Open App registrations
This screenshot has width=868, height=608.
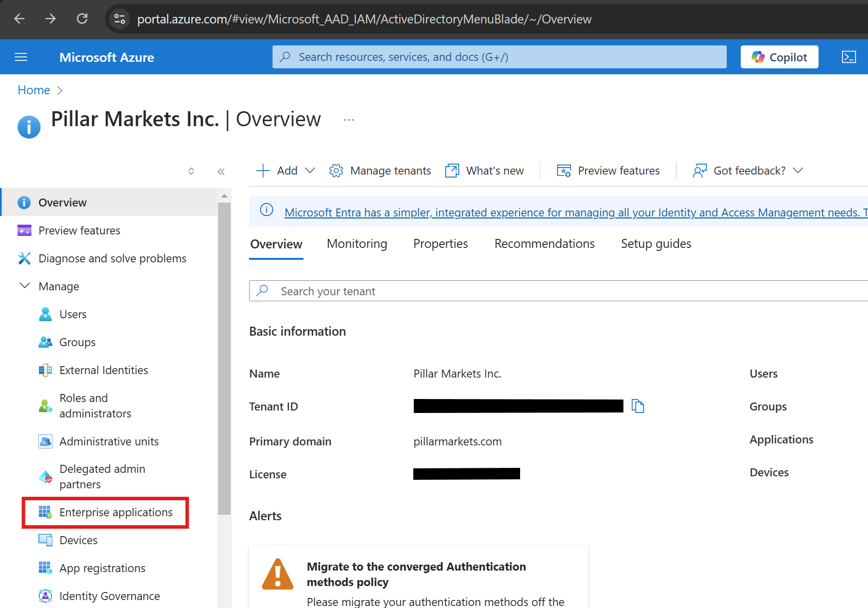coord(102,568)
